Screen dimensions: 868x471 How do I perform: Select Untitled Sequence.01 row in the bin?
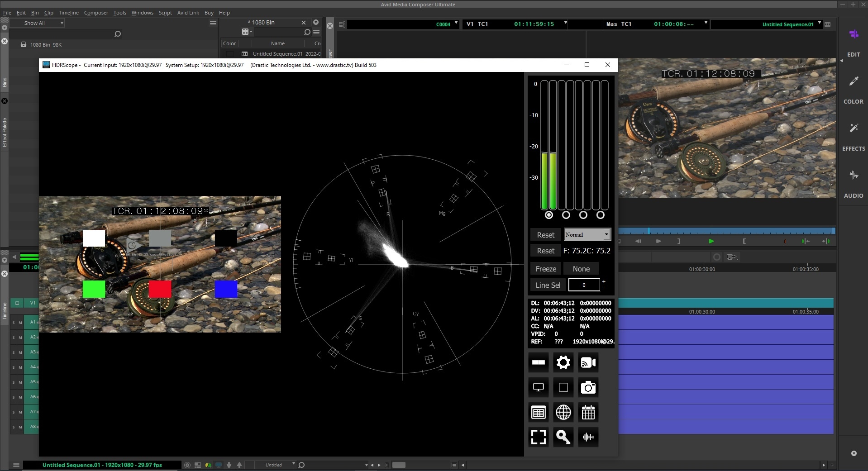coord(272,54)
